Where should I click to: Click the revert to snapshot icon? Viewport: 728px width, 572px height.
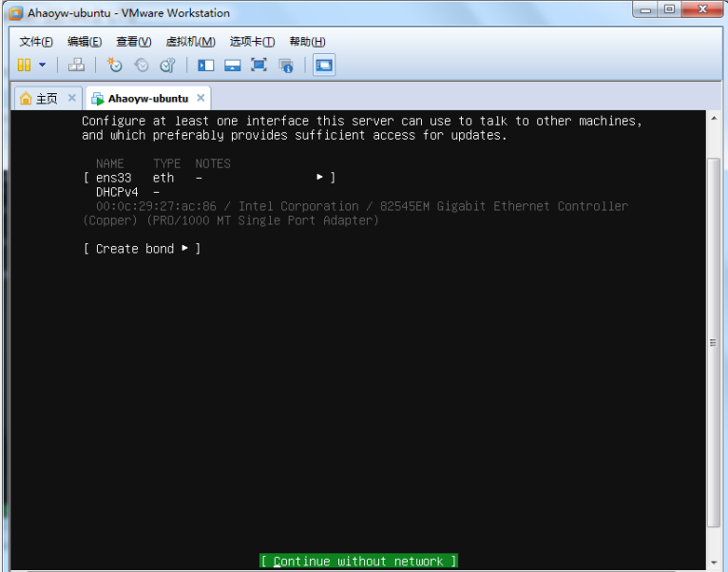tap(142, 65)
